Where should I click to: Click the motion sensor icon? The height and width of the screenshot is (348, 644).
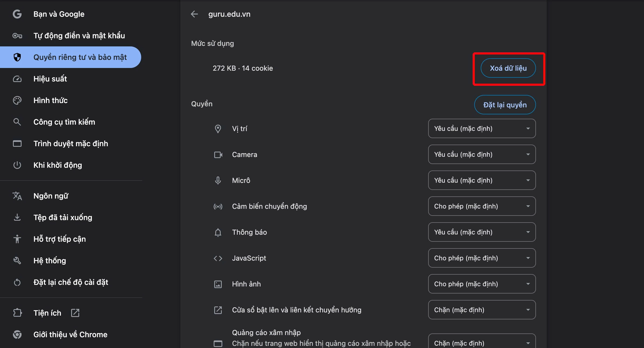[x=218, y=206]
